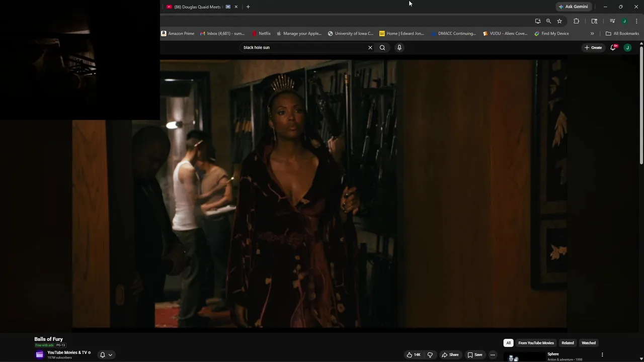Open the Chrome three-dot menu

636,21
